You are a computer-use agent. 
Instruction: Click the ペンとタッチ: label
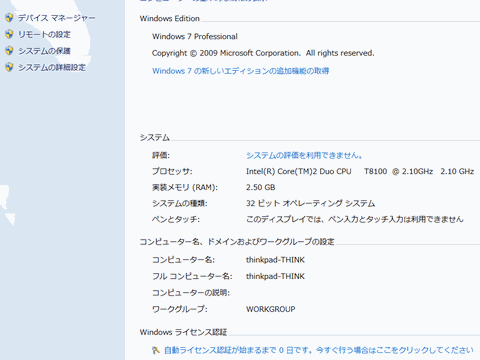[176, 219]
